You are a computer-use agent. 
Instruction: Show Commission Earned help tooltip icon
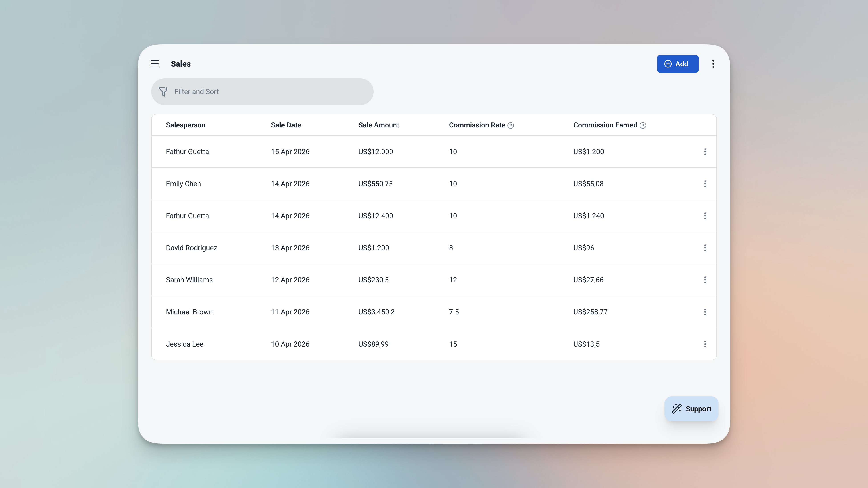tap(643, 125)
